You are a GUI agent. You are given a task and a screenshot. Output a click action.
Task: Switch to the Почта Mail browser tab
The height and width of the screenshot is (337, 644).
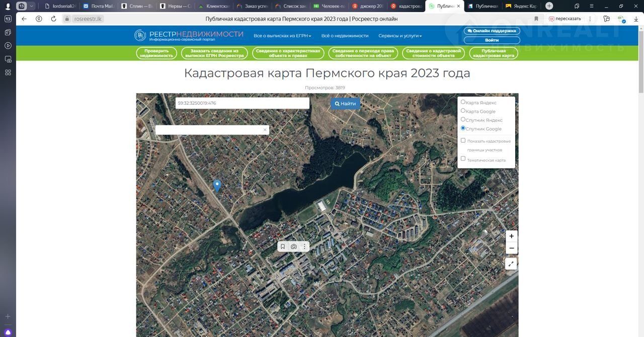99,6
